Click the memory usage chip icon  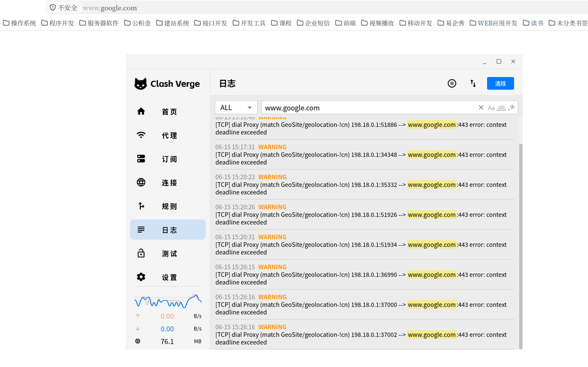point(138,341)
